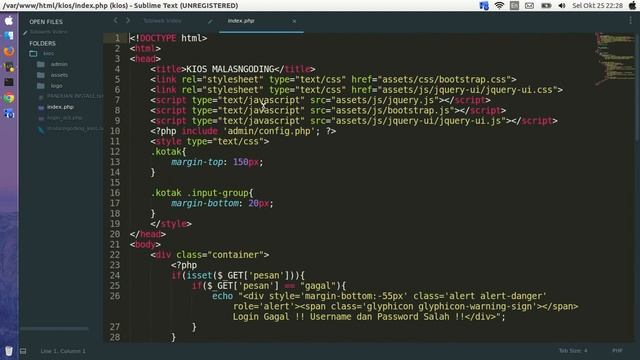Click line number 10 in the gutter
This screenshot has height=360, width=640.
(x=115, y=131)
